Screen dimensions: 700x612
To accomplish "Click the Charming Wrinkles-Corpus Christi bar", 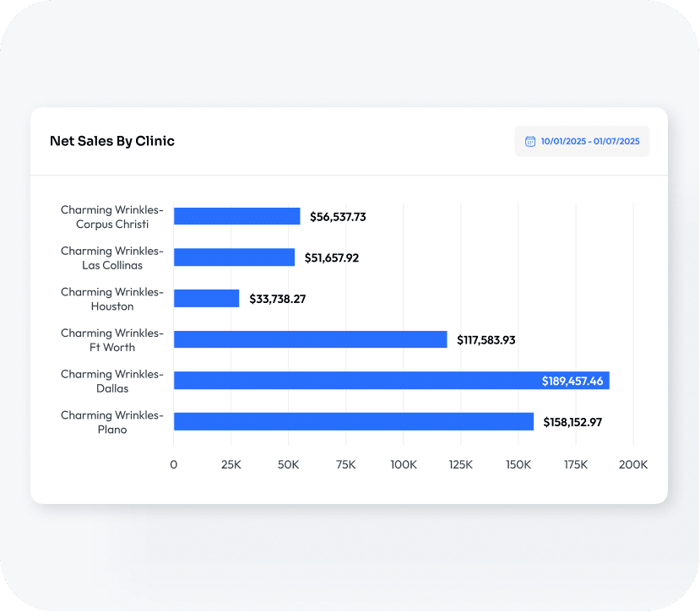I will [236, 216].
